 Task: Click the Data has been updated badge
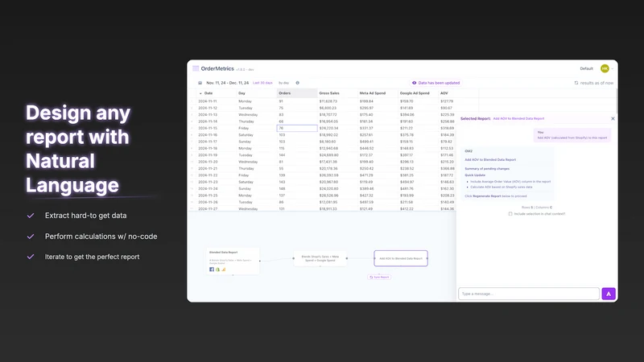click(x=436, y=83)
